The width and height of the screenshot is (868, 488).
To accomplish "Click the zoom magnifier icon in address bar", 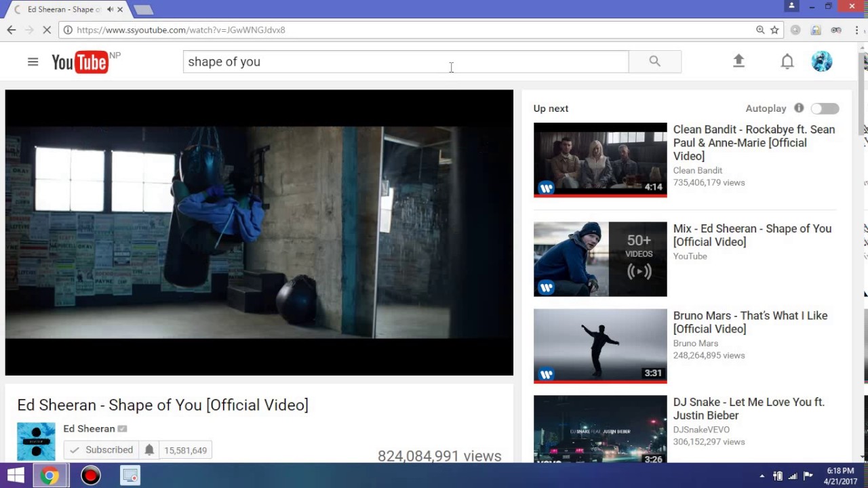I will click(760, 30).
